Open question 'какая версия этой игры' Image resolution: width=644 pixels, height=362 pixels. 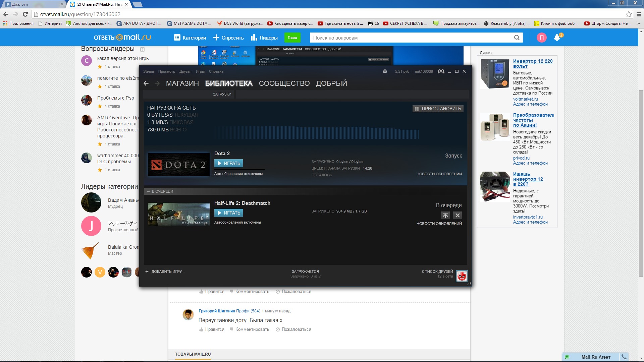click(123, 58)
